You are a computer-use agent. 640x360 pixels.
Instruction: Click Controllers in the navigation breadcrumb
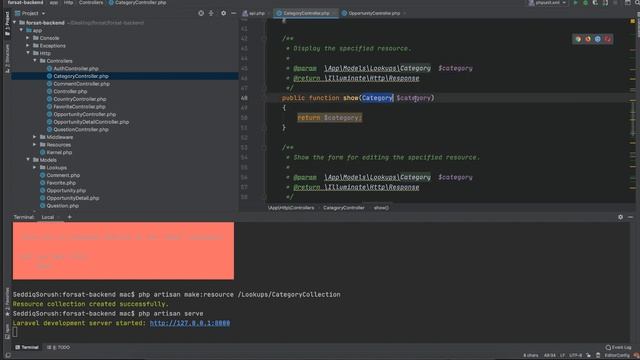click(91, 2)
